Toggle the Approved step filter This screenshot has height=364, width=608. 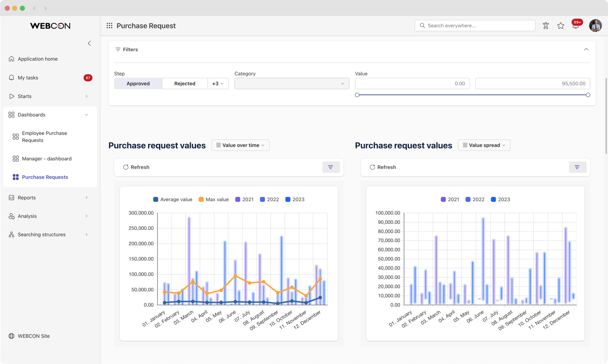pos(138,83)
